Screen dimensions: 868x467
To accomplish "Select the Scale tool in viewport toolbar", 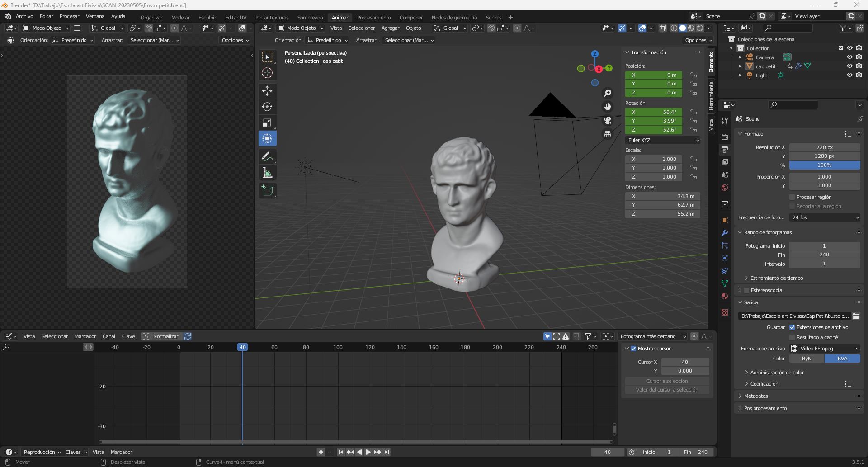I will pos(267,123).
